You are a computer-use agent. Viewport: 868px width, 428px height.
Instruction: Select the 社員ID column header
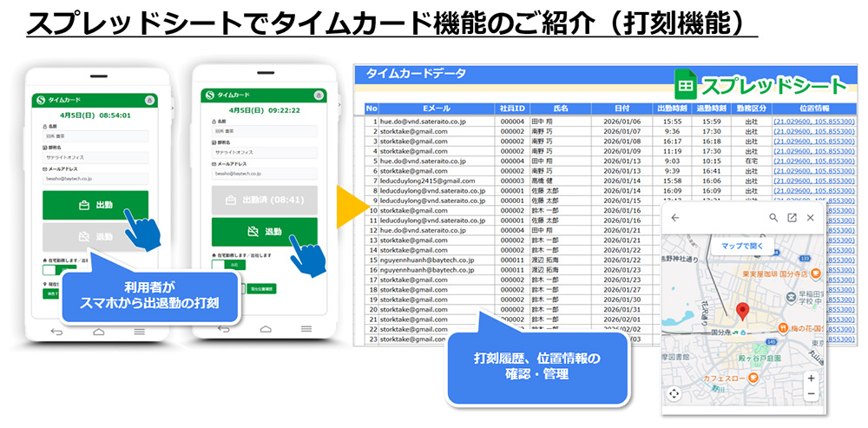pos(512,109)
